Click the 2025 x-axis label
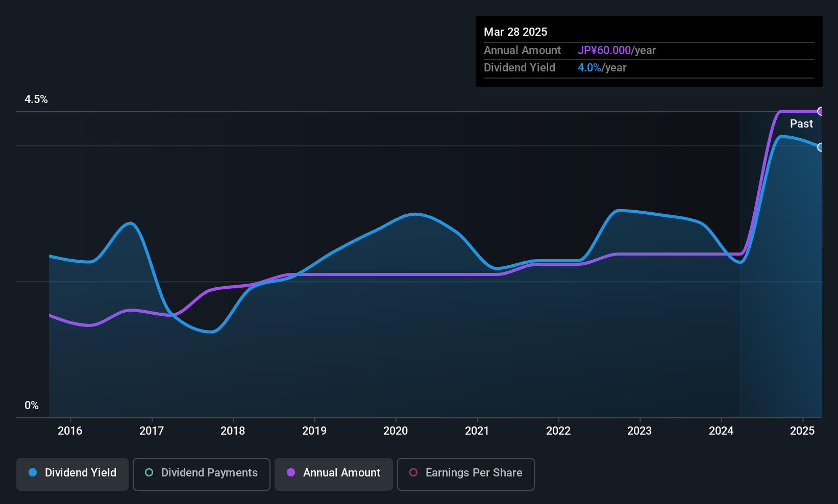This screenshot has height=504, width=838. (x=802, y=431)
